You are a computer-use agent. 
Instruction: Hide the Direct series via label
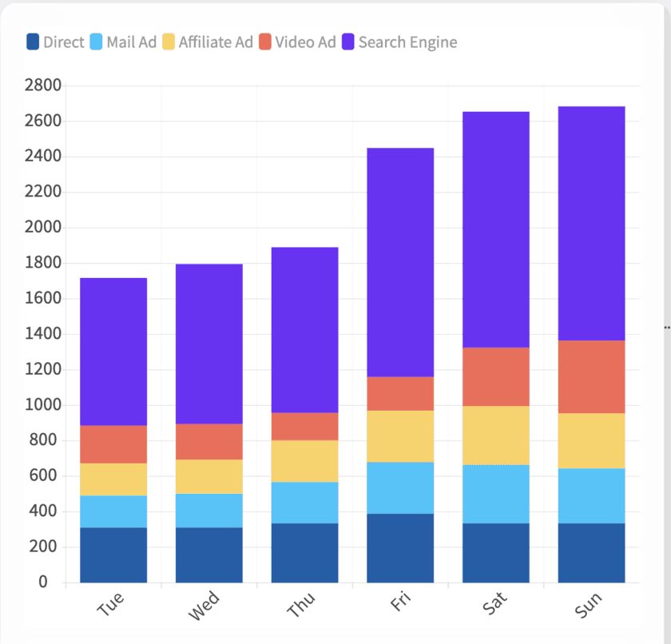coord(64,42)
